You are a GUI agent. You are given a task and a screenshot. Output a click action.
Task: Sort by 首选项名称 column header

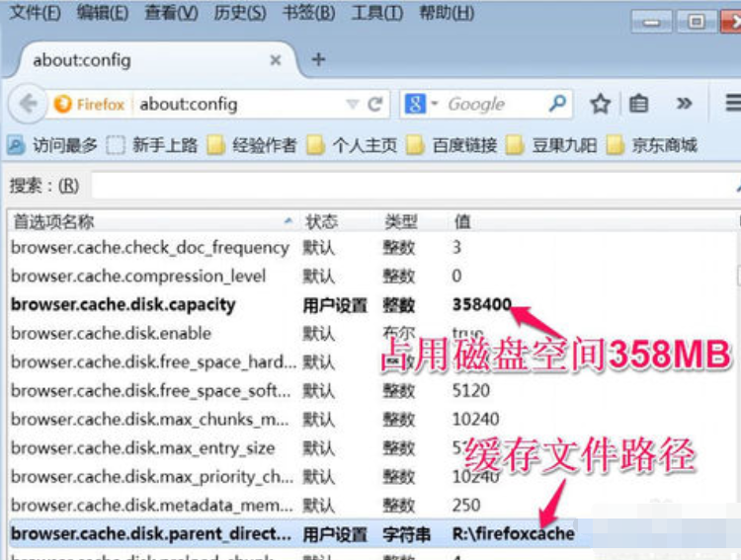click(153, 221)
